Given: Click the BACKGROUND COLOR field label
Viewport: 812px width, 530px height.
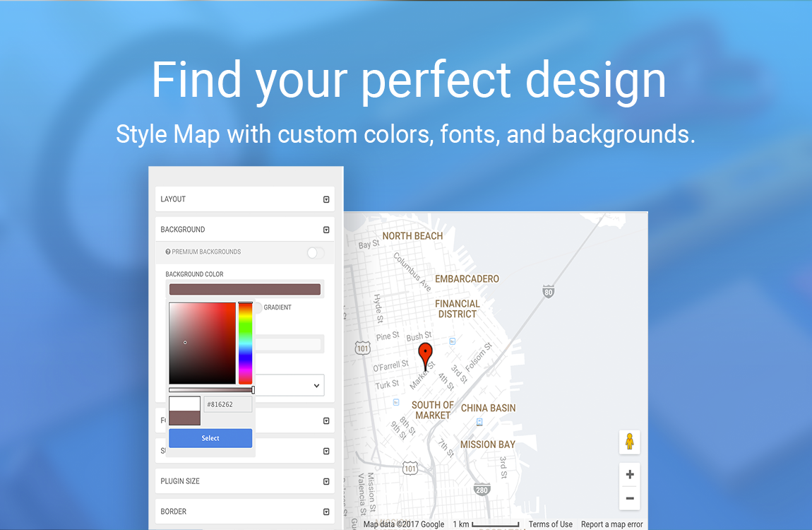Looking at the screenshot, I should click(194, 275).
